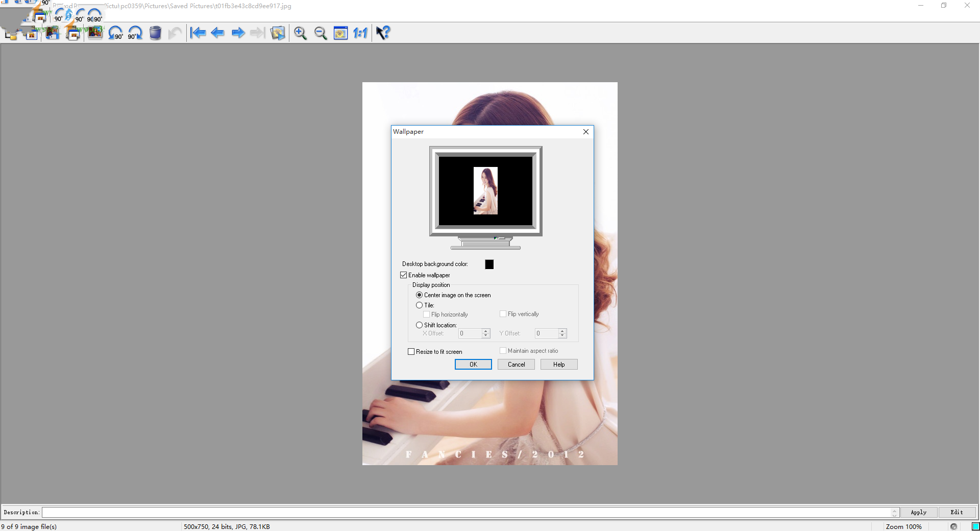
Task: Choose Shift location radio option
Action: [420, 325]
